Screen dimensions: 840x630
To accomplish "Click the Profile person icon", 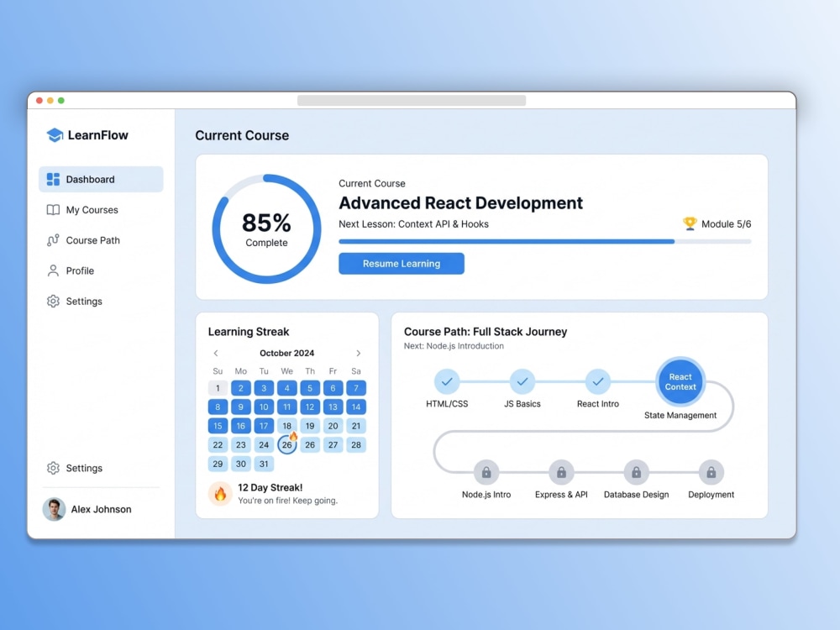I will pyautogui.click(x=53, y=270).
